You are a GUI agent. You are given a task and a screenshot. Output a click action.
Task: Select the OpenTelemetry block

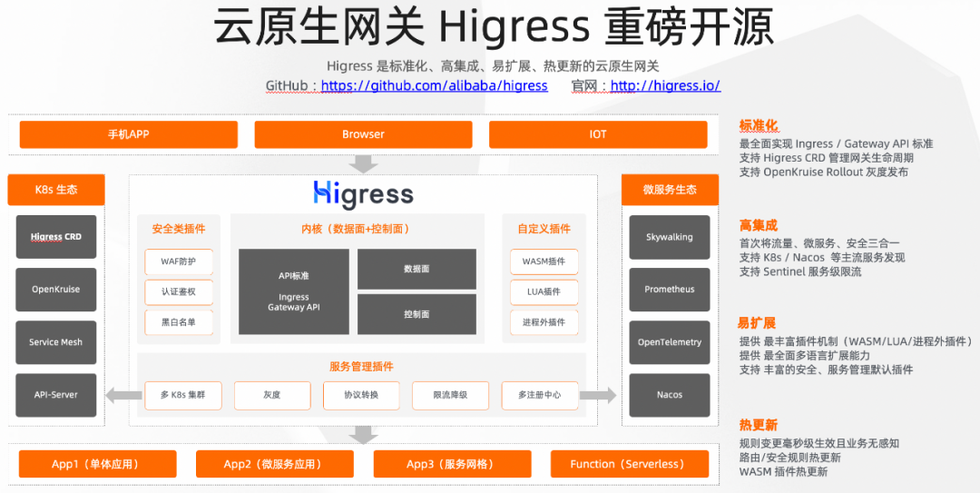tap(670, 342)
